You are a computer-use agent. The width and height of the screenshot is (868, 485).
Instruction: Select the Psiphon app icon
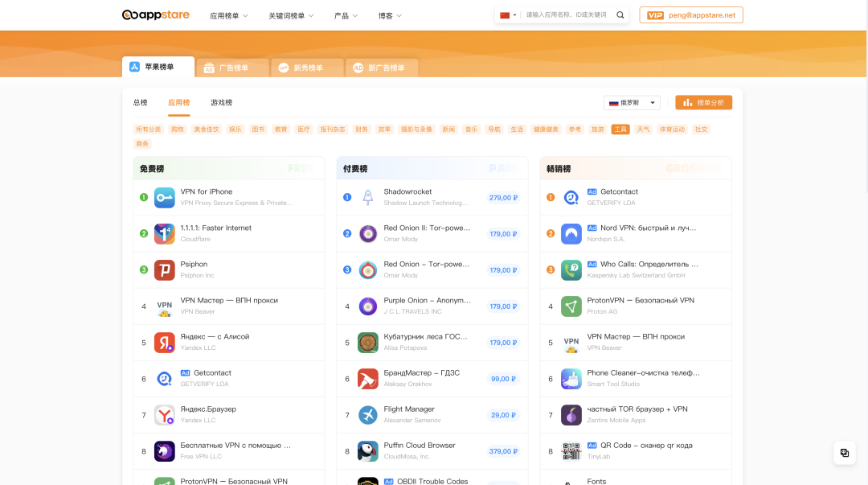pyautogui.click(x=164, y=269)
